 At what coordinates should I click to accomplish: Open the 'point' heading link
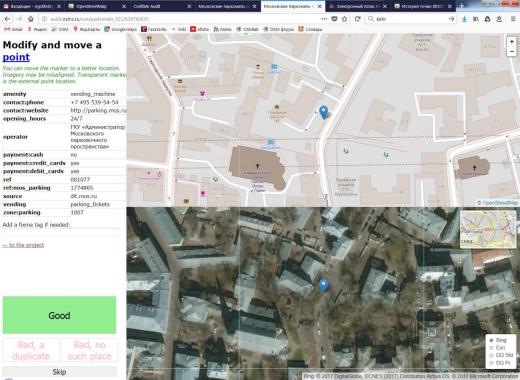(x=16, y=57)
